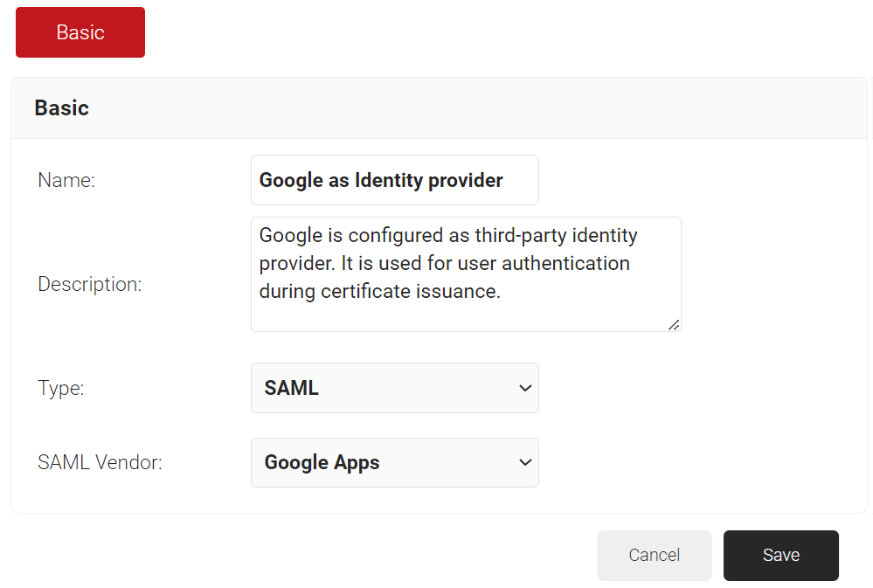Place cursor after 'provider' in Name field
Viewport: 873px width, 588px height.
pos(505,181)
